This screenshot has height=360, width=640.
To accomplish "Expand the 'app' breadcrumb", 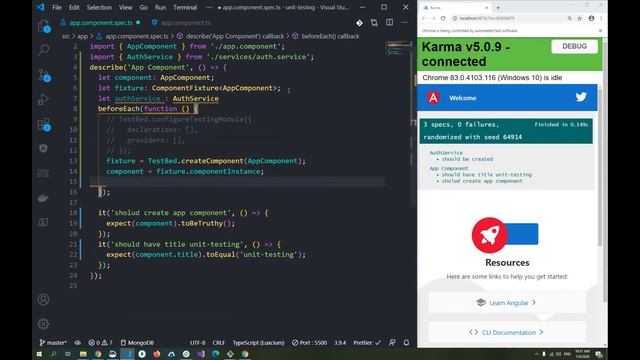I will 82,36.
